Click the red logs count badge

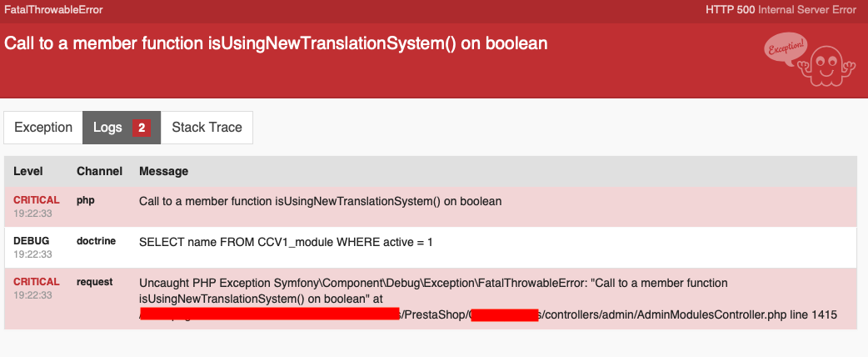click(141, 128)
